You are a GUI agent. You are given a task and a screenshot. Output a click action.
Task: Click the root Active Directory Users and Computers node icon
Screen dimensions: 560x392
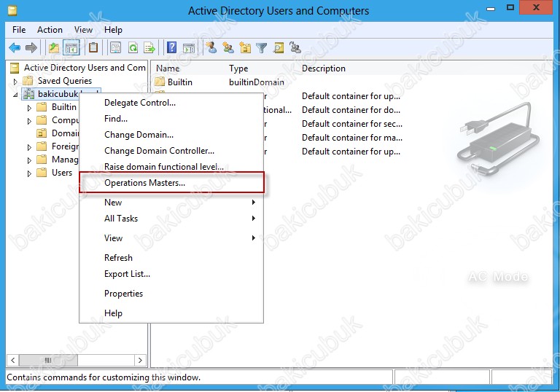coord(15,68)
